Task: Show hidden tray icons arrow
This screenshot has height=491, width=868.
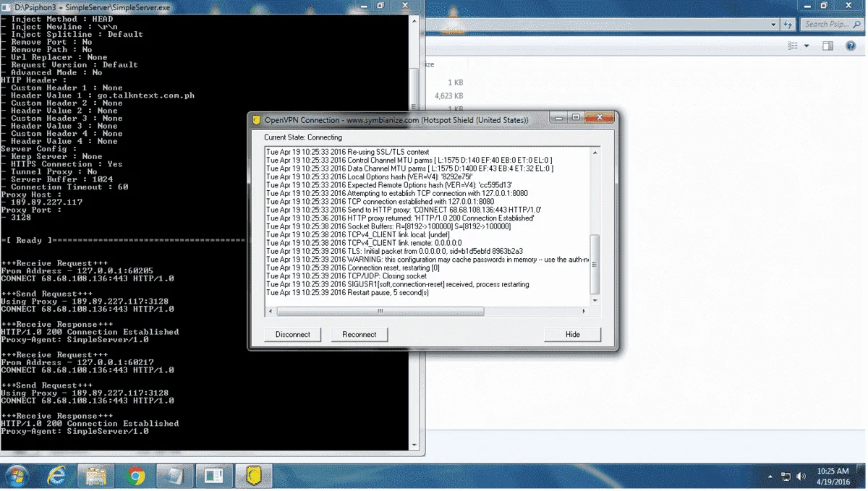Action: coord(770,477)
